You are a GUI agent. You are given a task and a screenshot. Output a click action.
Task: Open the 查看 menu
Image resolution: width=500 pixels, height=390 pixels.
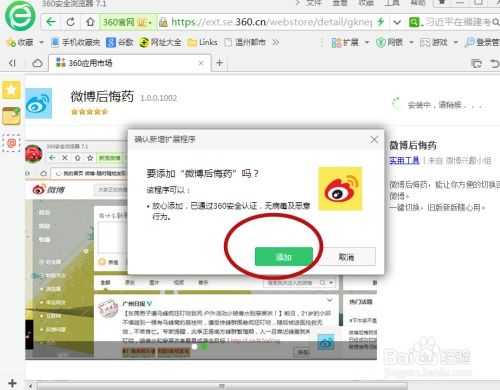pos(340,3)
